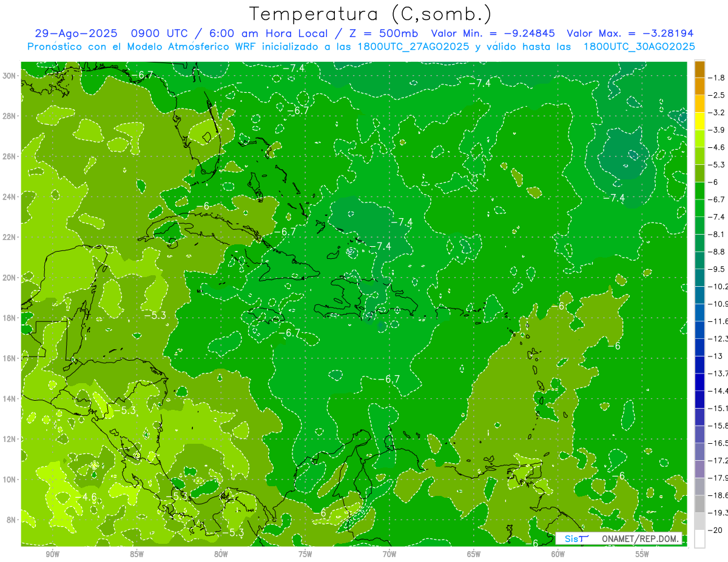Viewport: 728px width, 562px height.
Task: Select the dark blue swatch between -13.7 and -14.4
Action: click(x=699, y=382)
